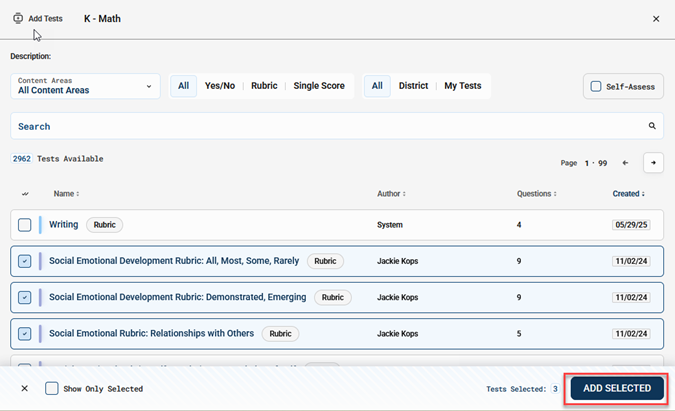Click the ADD SELECTED button

click(x=617, y=388)
